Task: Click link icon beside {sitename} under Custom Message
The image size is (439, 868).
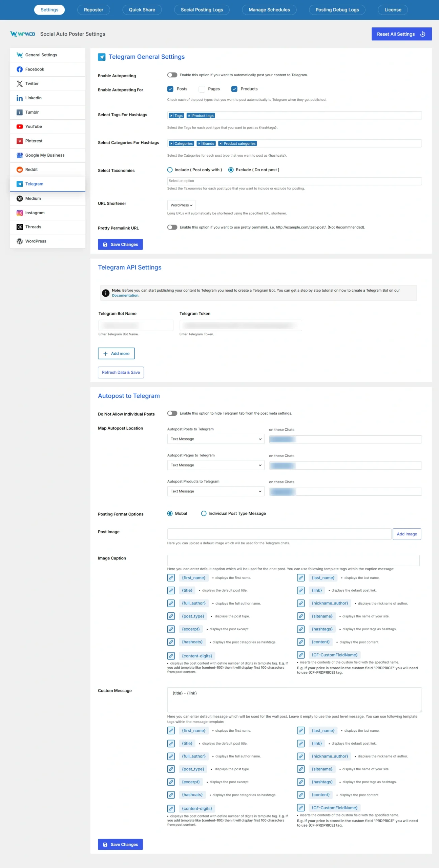Action: tap(301, 769)
